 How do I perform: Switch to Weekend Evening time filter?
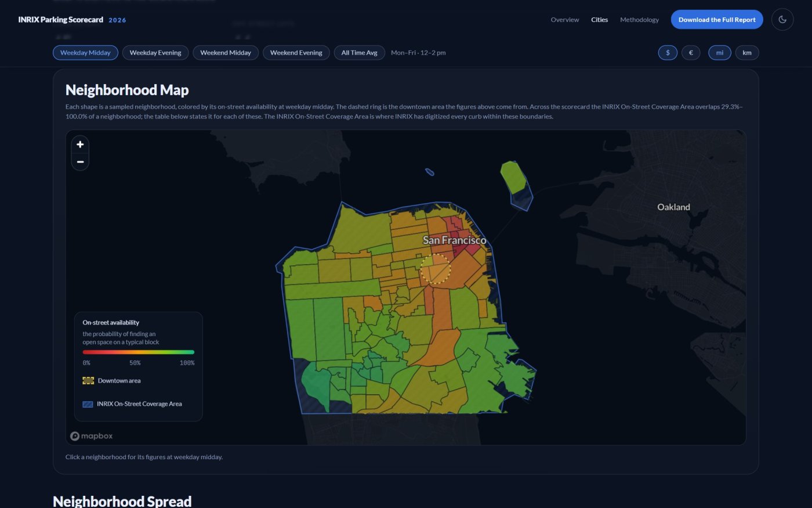click(296, 53)
